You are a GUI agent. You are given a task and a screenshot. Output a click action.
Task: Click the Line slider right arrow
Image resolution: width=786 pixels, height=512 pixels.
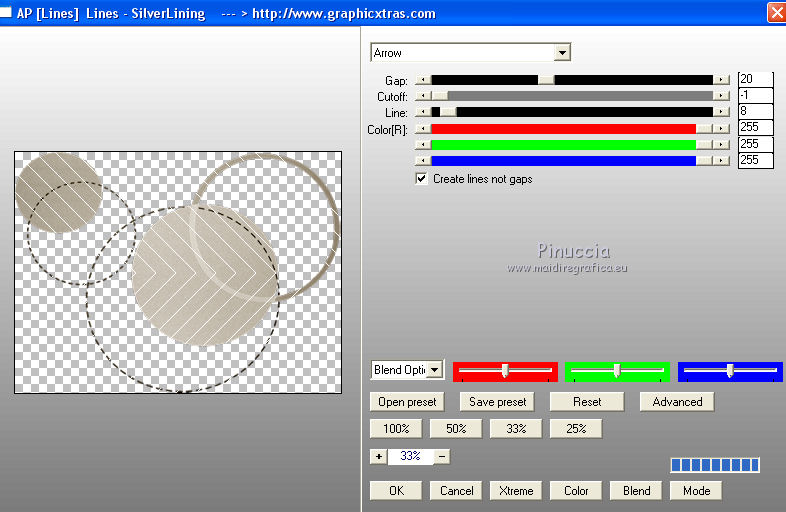coord(721,112)
